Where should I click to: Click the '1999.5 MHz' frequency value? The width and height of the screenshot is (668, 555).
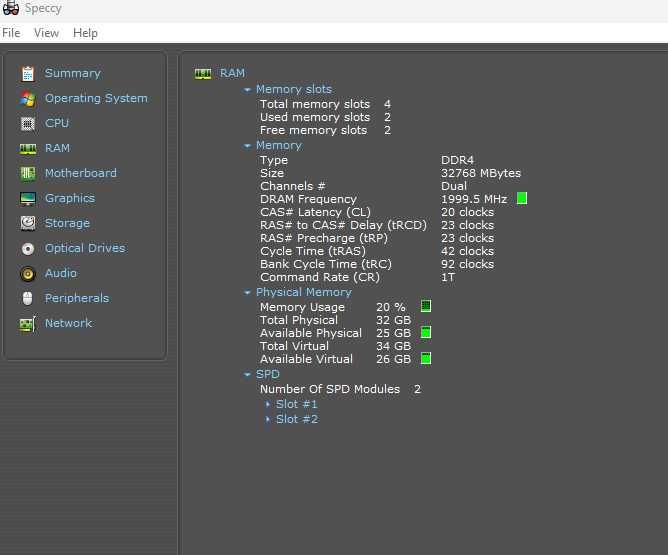click(x=474, y=199)
